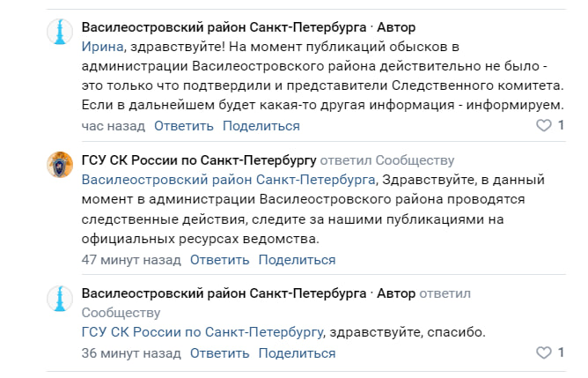Reply to the 36-minutes-ago comment

coord(219,353)
